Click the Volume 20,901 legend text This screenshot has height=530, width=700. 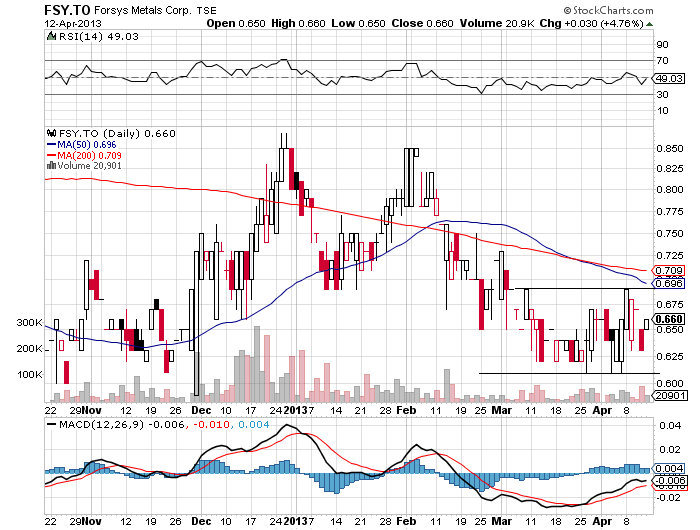click(89, 166)
